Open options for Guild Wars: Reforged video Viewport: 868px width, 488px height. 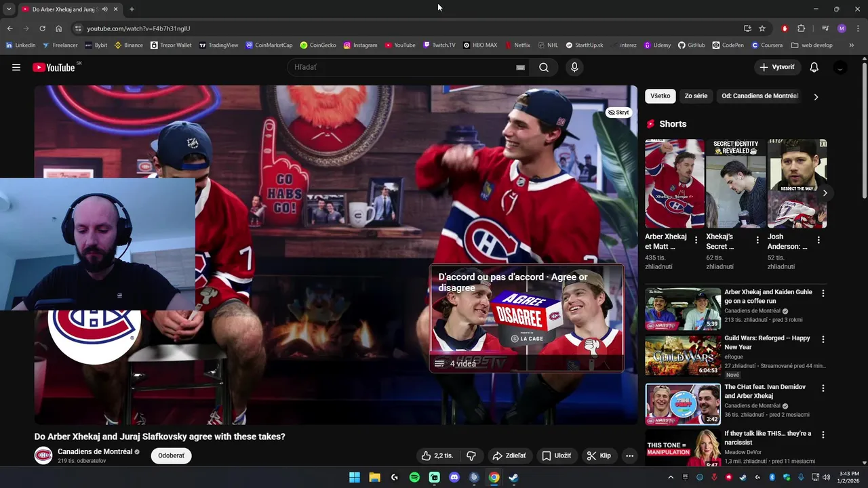(823, 340)
